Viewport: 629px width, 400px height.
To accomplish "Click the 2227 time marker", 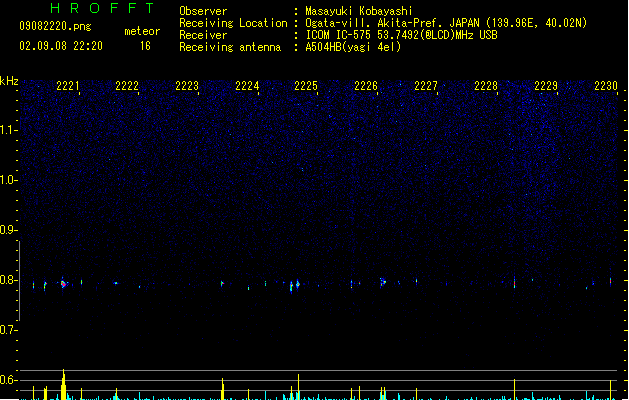I will [x=426, y=86].
